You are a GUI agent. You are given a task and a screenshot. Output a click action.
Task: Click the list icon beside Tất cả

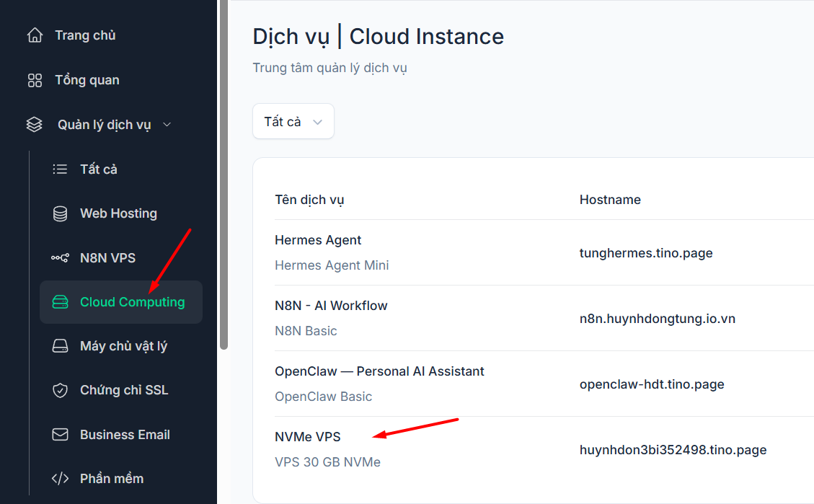click(60, 169)
